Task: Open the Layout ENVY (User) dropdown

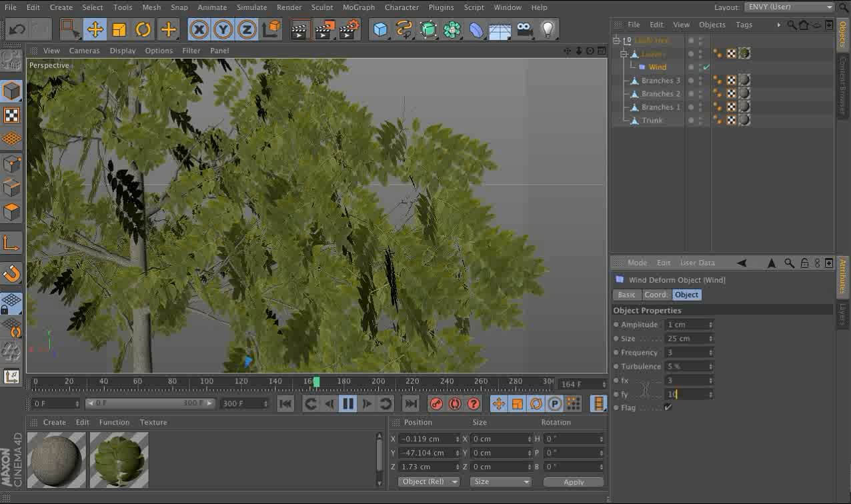Action: point(790,7)
